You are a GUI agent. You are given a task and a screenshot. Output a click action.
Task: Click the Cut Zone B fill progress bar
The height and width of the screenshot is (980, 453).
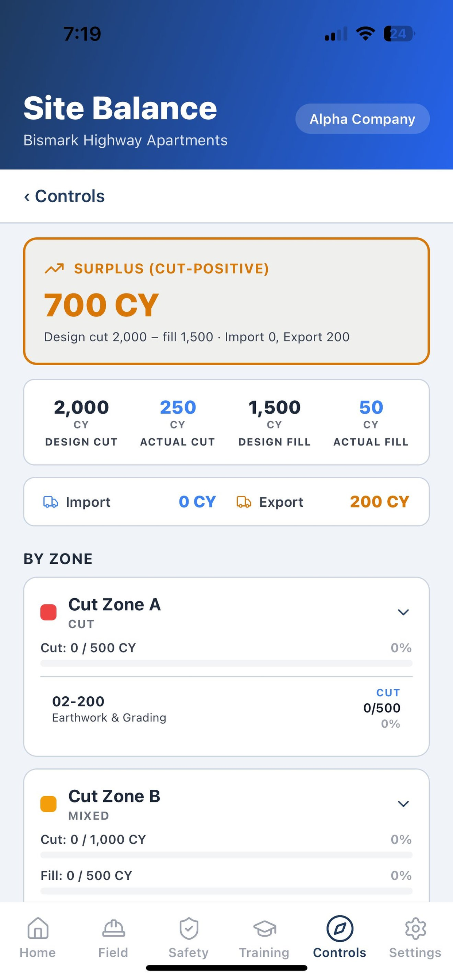(226, 891)
